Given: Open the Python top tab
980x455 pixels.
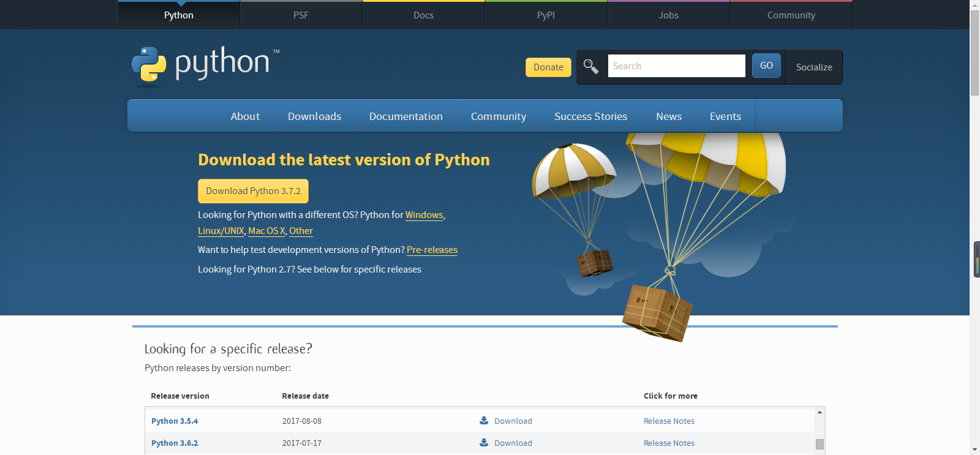Looking at the screenshot, I should pos(179,15).
